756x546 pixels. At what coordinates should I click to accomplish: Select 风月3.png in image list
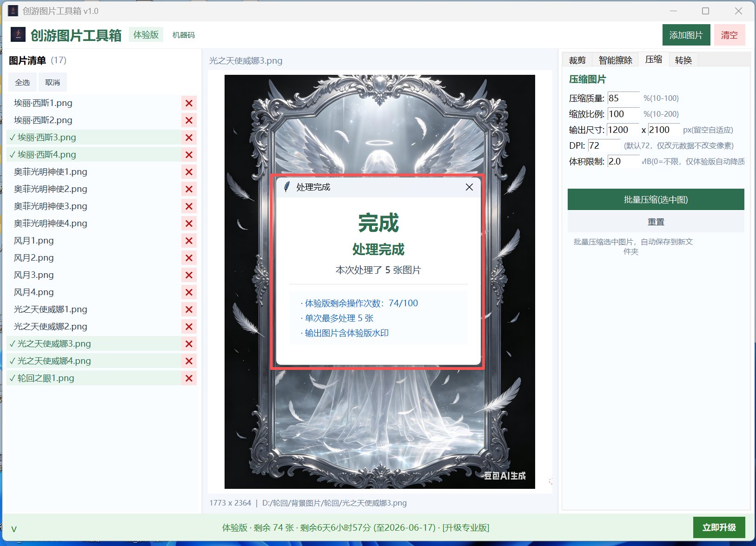[x=94, y=275]
